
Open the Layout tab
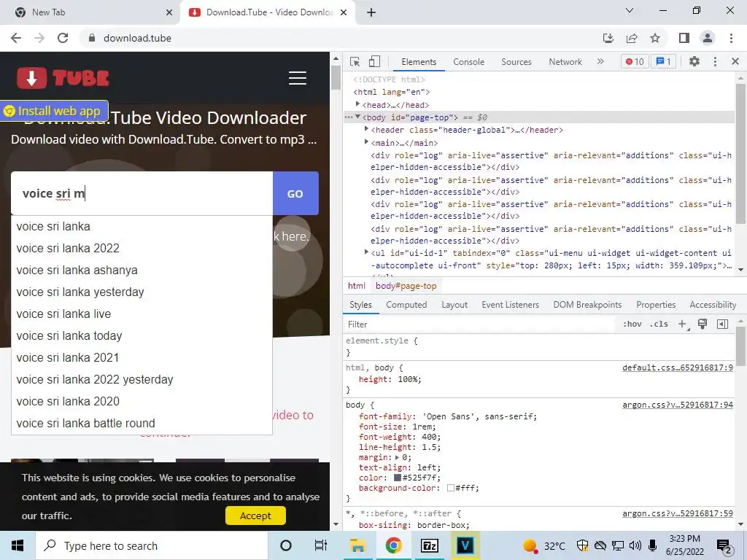coord(454,305)
